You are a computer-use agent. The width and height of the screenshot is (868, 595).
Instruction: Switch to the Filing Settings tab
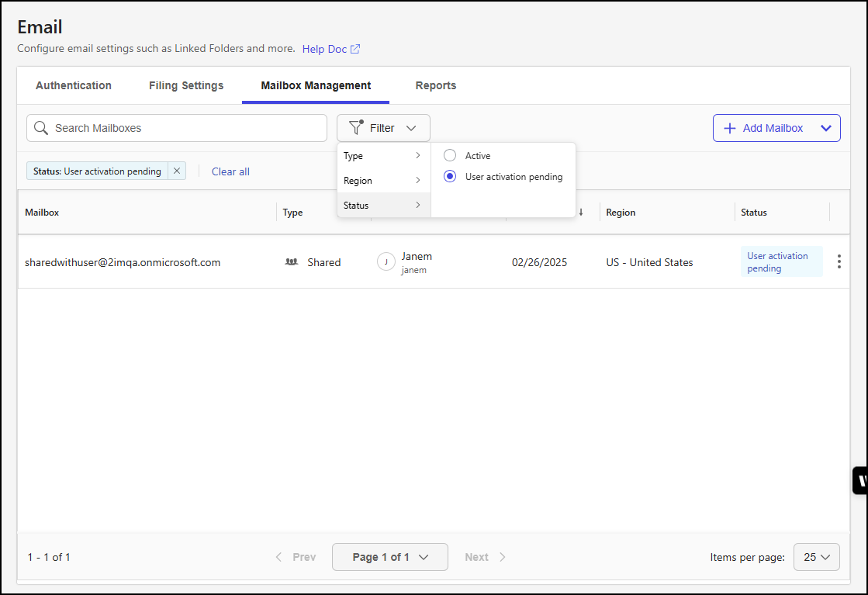pos(185,85)
